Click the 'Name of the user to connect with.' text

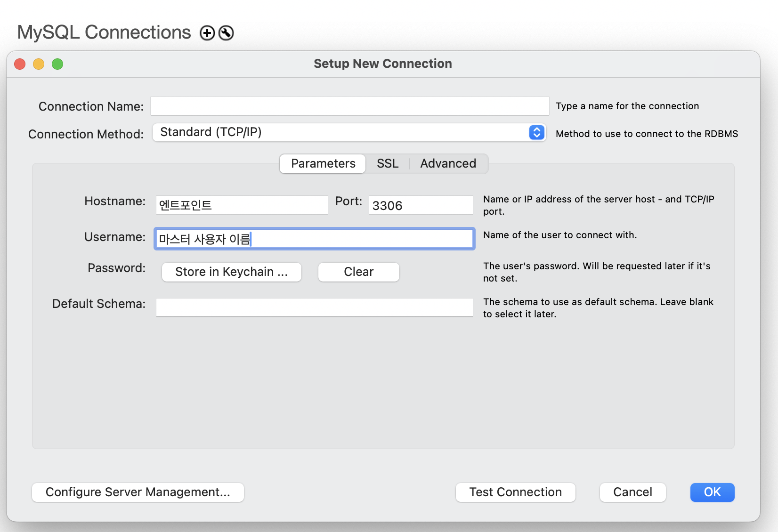[x=560, y=235]
